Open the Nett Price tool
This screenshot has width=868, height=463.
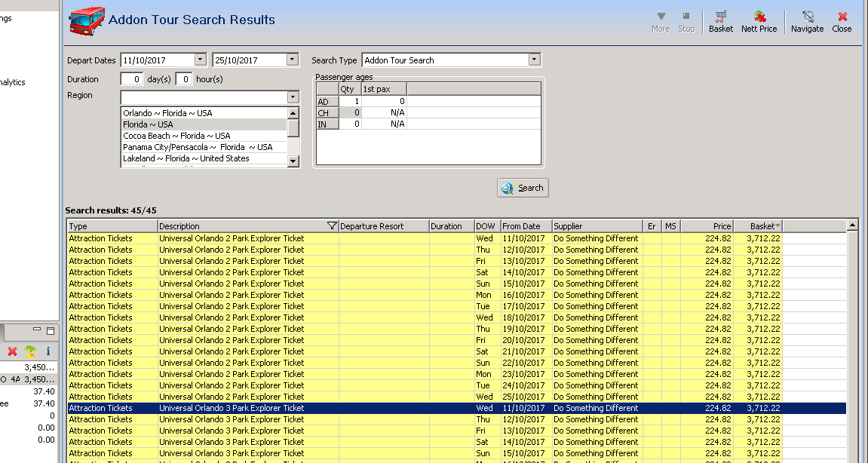pyautogui.click(x=759, y=20)
